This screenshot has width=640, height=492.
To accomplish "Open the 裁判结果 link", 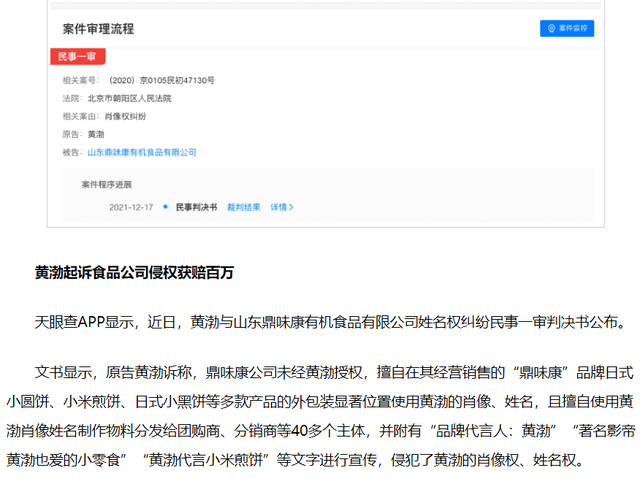I will [244, 207].
